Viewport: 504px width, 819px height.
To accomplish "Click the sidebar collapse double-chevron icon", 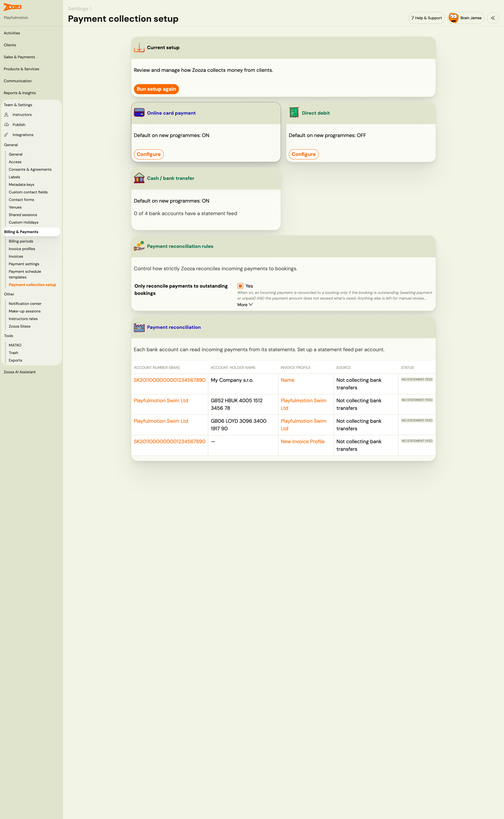I will (x=493, y=18).
